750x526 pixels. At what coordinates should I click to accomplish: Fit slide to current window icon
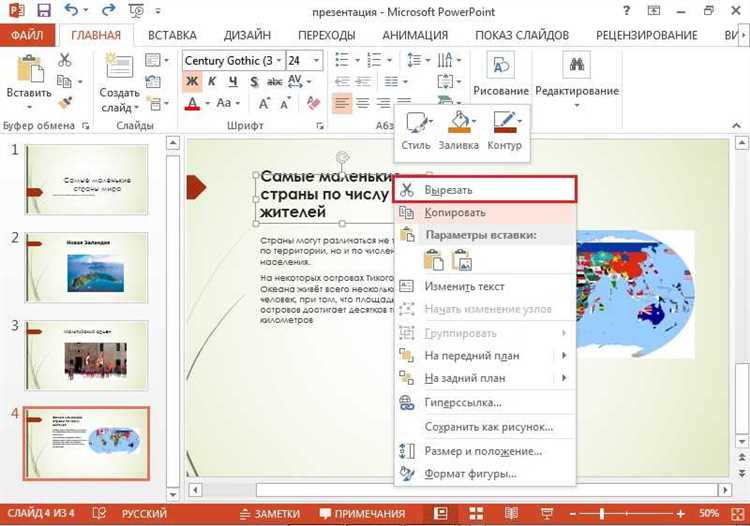tap(738, 514)
